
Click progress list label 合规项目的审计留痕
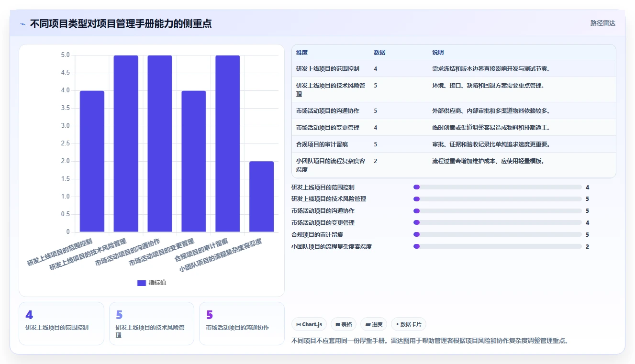317,234
